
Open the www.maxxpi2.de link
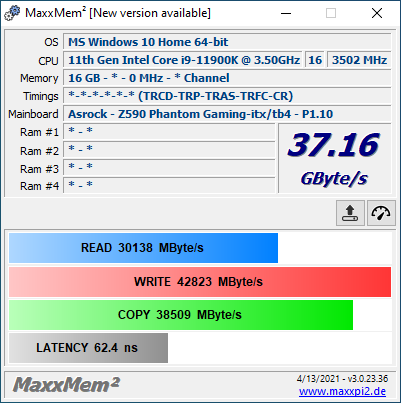click(x=342, y=391)
